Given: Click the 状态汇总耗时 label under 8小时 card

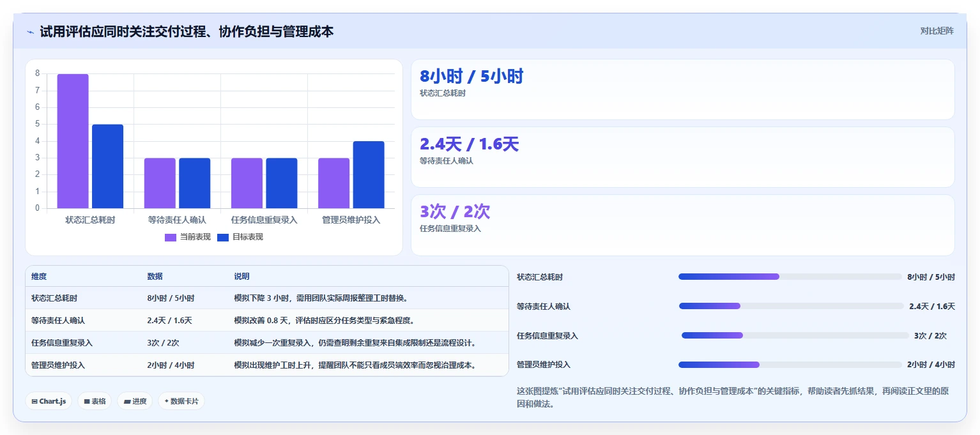Looking at the screenshot, I should tap(443, 93).
